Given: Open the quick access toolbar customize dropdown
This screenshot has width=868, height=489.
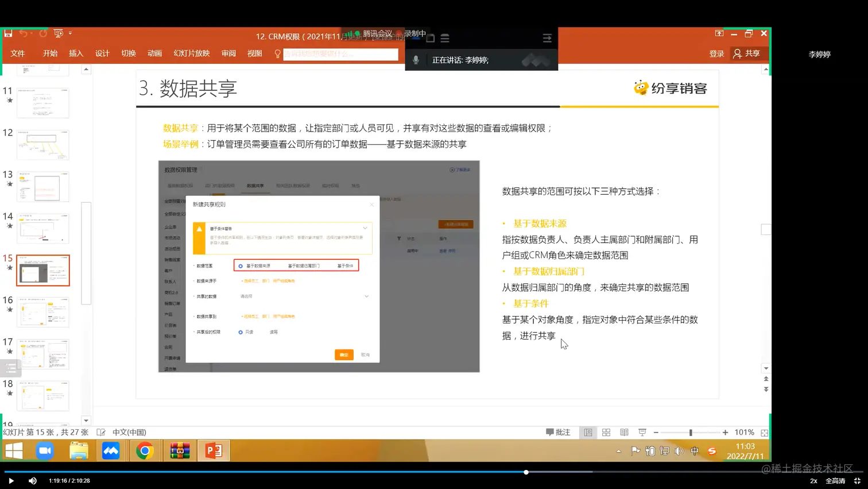Looking at the screenshot, I should click(x=70, y=33).
